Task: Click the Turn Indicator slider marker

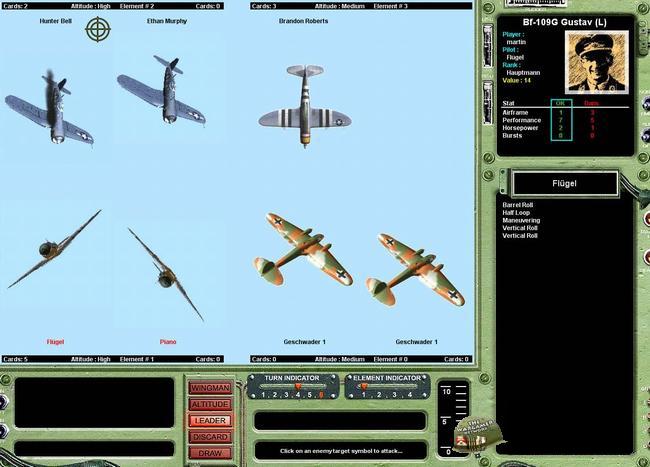Action: pyautogui.click(x=298, y=387)
